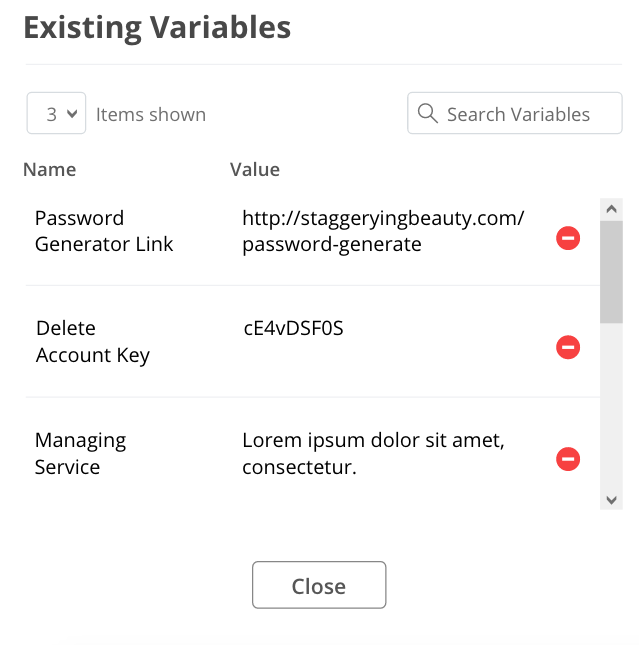Viewport: 639px width, 645px height.
Task: Click the Value column header
Action: coord(255,169)
